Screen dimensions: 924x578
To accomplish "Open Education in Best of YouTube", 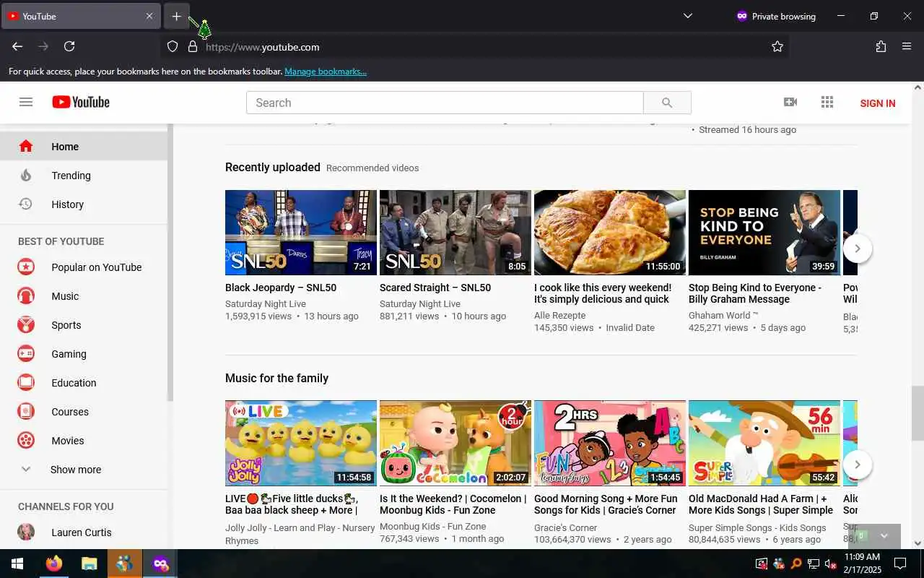I will (84, 383).
